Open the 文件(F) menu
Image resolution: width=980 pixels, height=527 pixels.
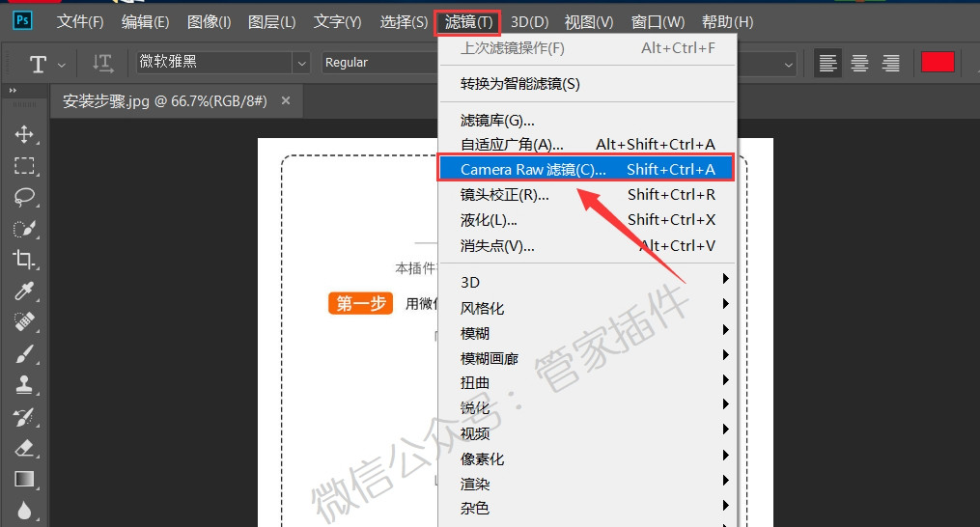click(x=80, y=22)
